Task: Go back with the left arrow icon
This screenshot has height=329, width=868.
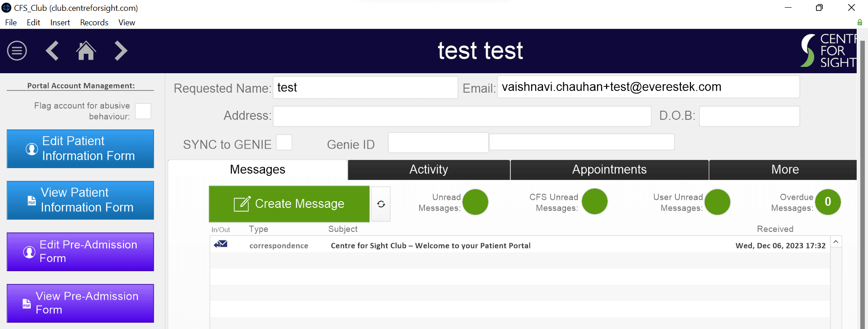Action: 52,51
